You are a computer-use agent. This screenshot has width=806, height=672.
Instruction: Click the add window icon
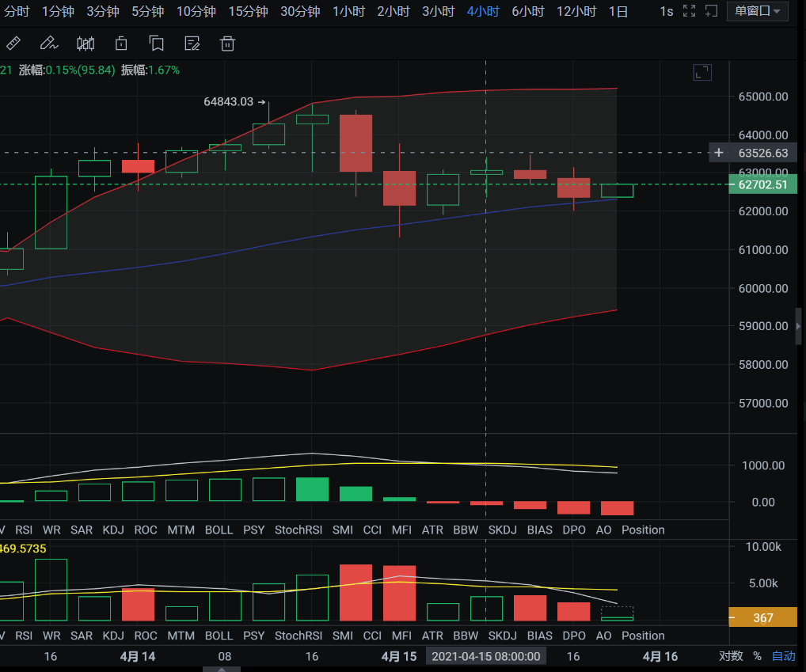pyautogui.click(x=711, y=11)
